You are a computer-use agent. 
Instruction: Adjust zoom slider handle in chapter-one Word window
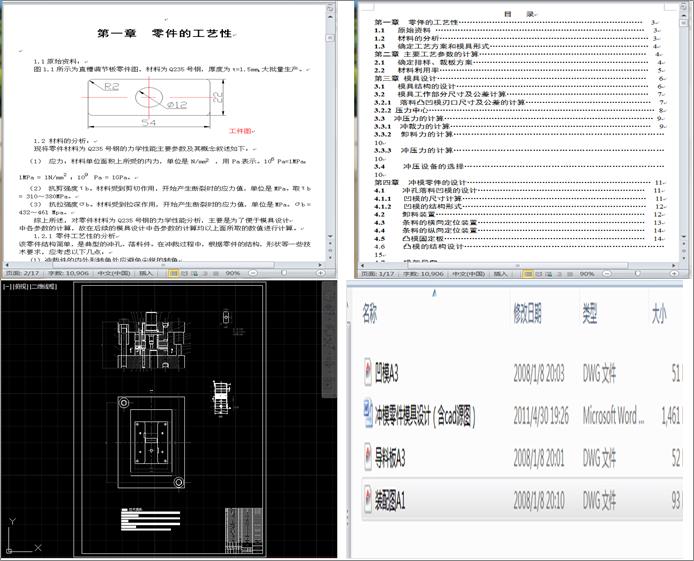coord(284,273)
